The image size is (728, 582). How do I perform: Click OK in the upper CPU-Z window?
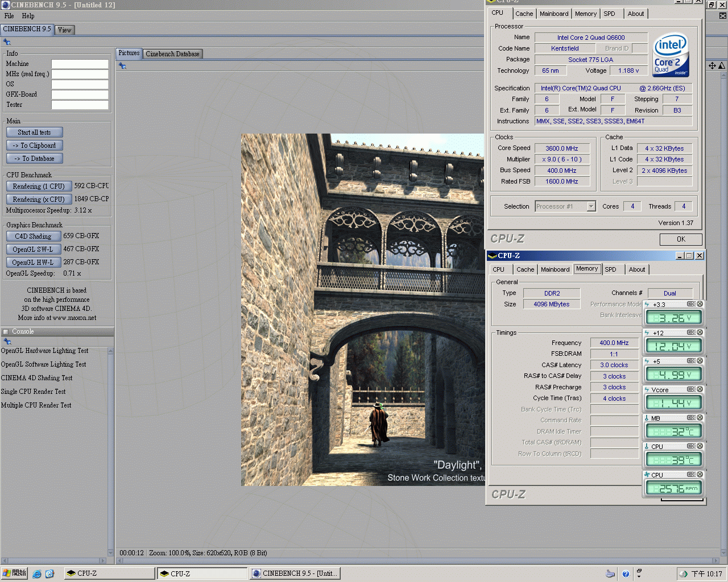681,239
